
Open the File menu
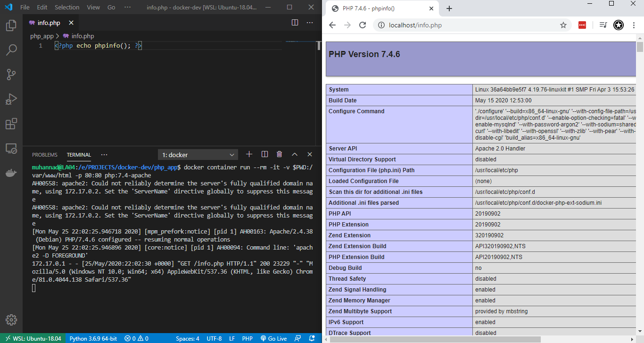tap(24, 7)
